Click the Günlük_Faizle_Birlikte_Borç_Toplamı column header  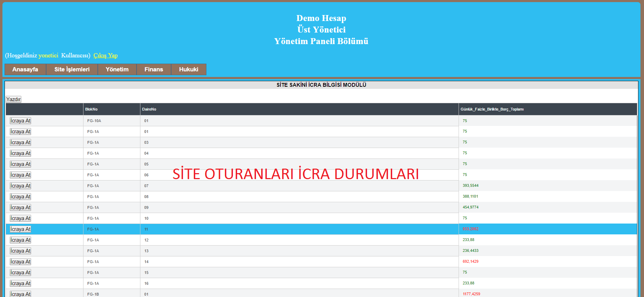tap(492, 109)
